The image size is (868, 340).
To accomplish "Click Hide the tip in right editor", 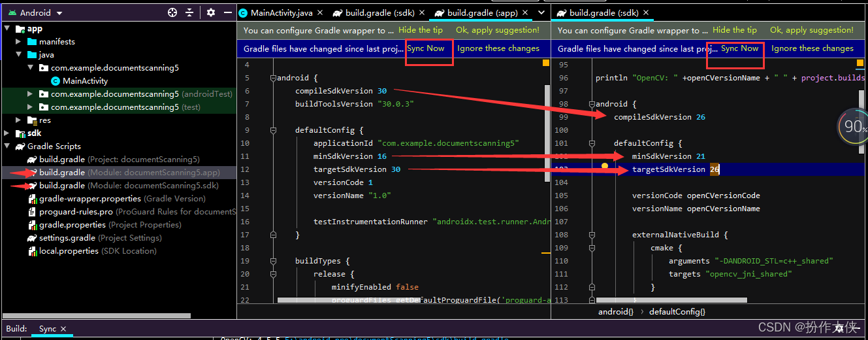I will [x=735, y=30].
